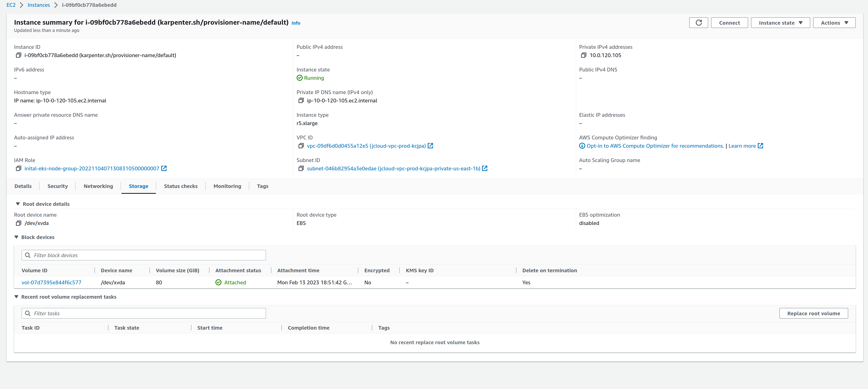Refresh the instance summary
This screenshot has height=389, width=868.
[x=699, y=23]
